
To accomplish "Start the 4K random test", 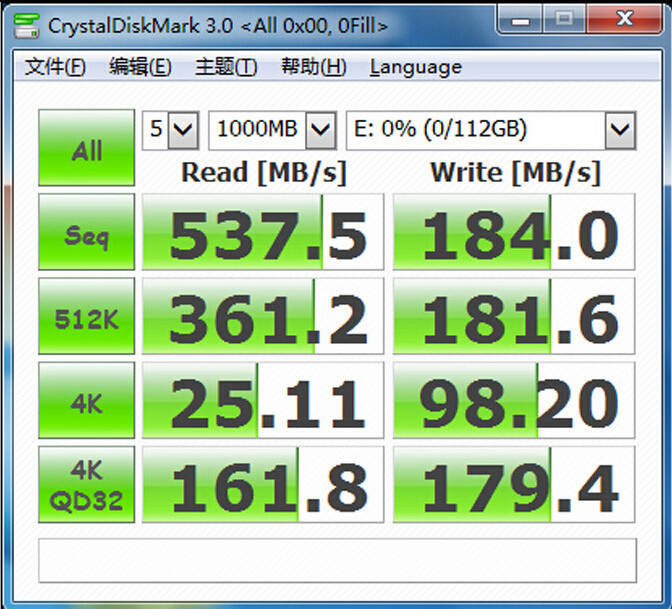I will click(x=87, y=400).
